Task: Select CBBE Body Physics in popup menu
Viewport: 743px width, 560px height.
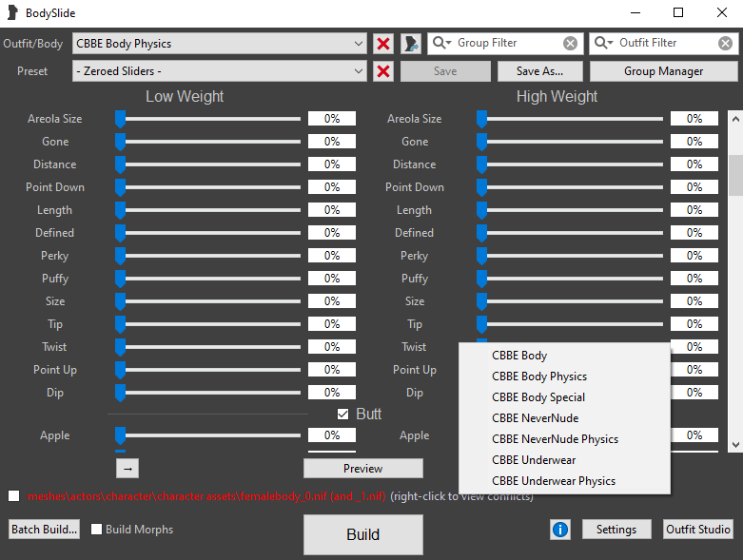Action: point(564,377)
